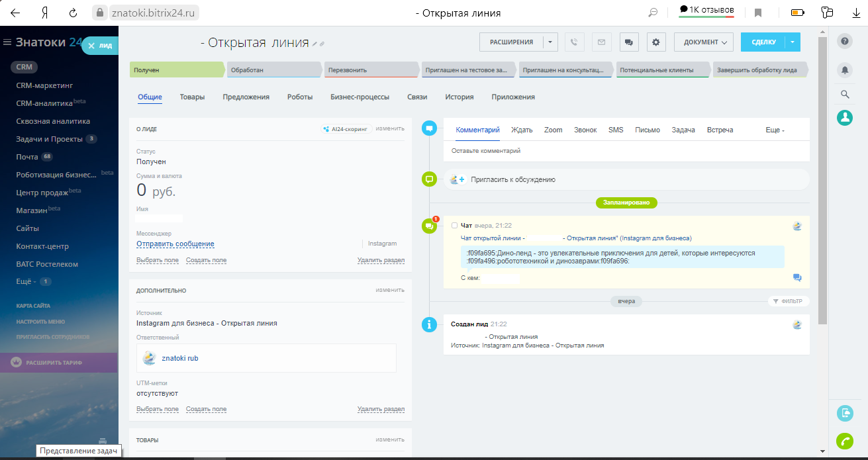Open help question mark icon
Viewport: 868px width, 460px height.
point(845,42)
